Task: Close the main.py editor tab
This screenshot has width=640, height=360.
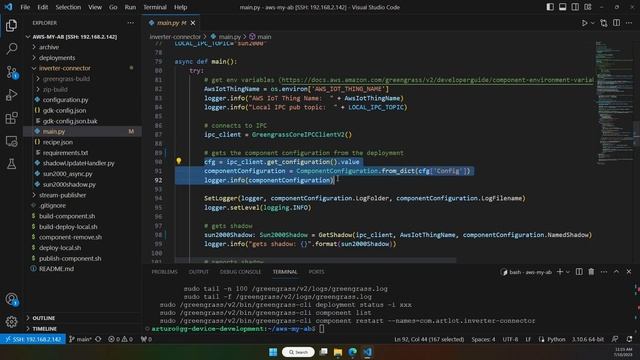Action: click(x=193, y=23)
